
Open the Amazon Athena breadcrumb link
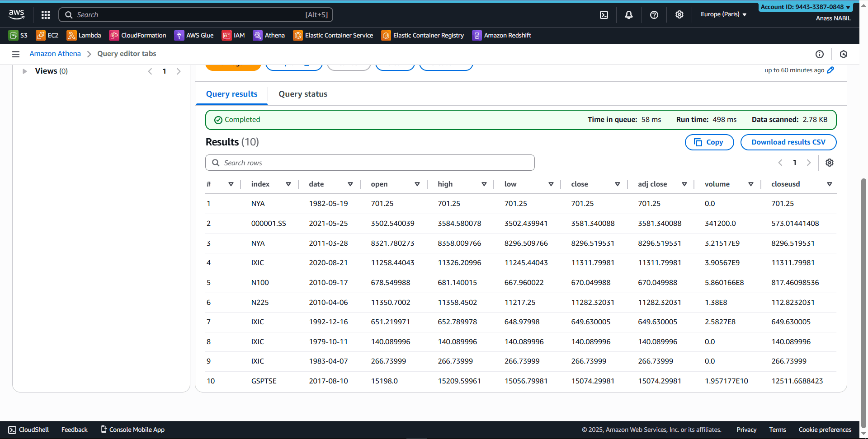55,53
